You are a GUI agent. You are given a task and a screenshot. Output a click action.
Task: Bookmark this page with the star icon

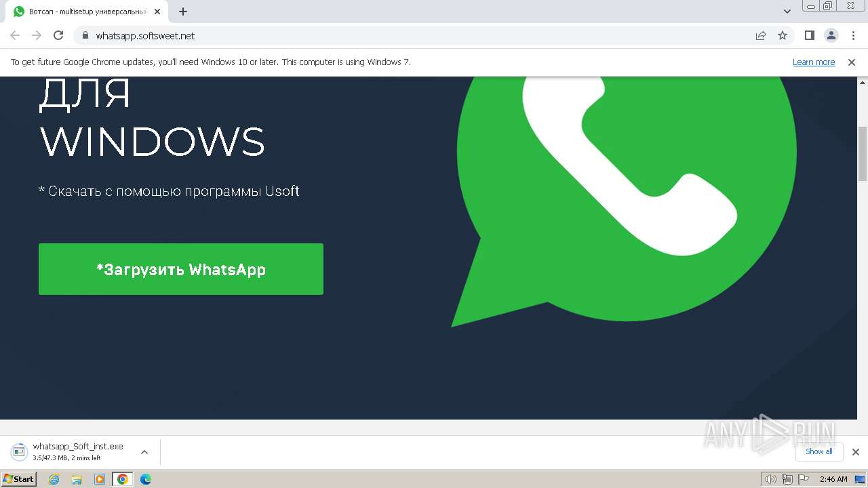(x=783, y=36)
